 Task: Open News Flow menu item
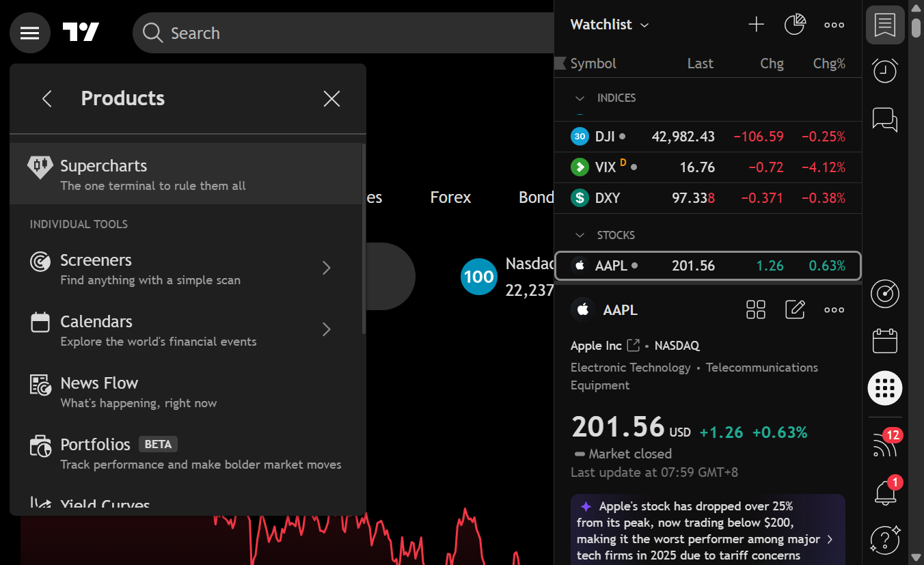(x=186, y=391)
